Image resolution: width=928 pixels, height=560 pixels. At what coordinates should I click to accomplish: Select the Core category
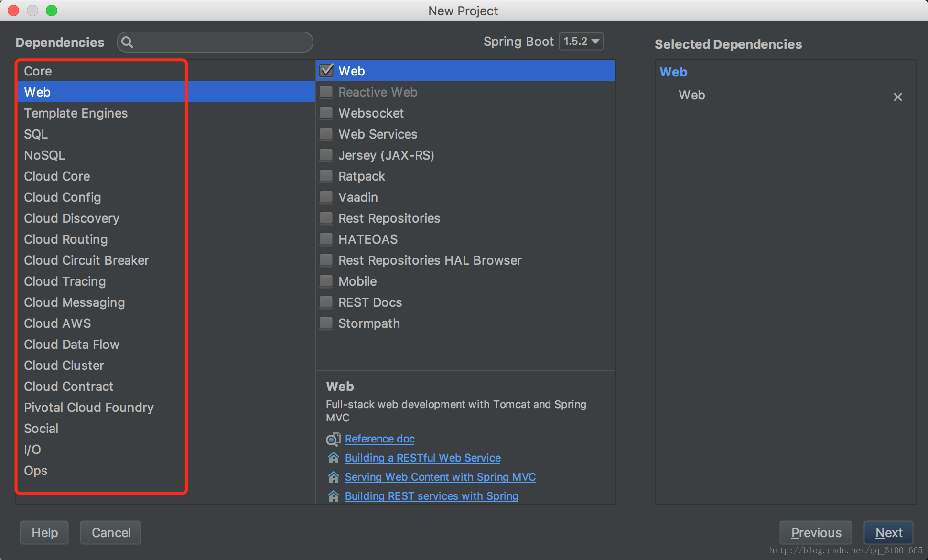[x=165, y=71]
